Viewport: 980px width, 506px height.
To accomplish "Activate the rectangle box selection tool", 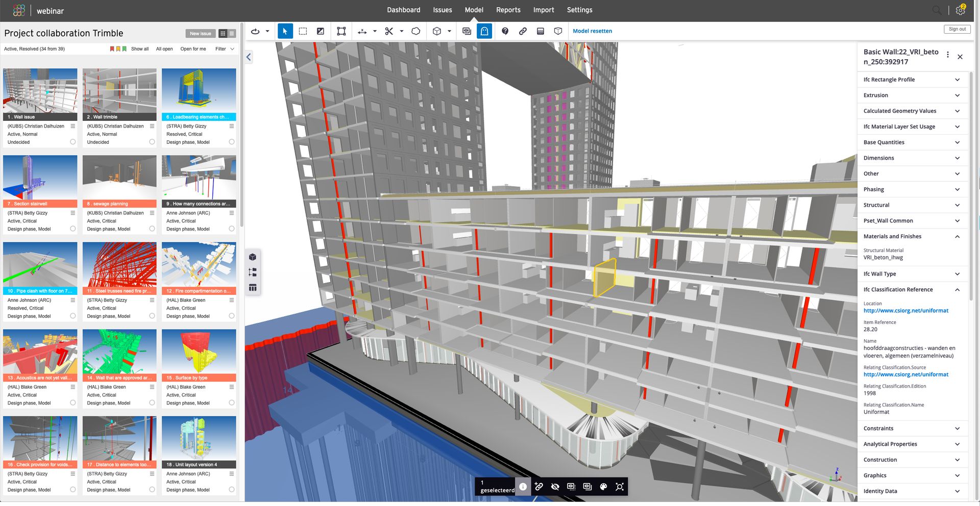I will (303, 31).
